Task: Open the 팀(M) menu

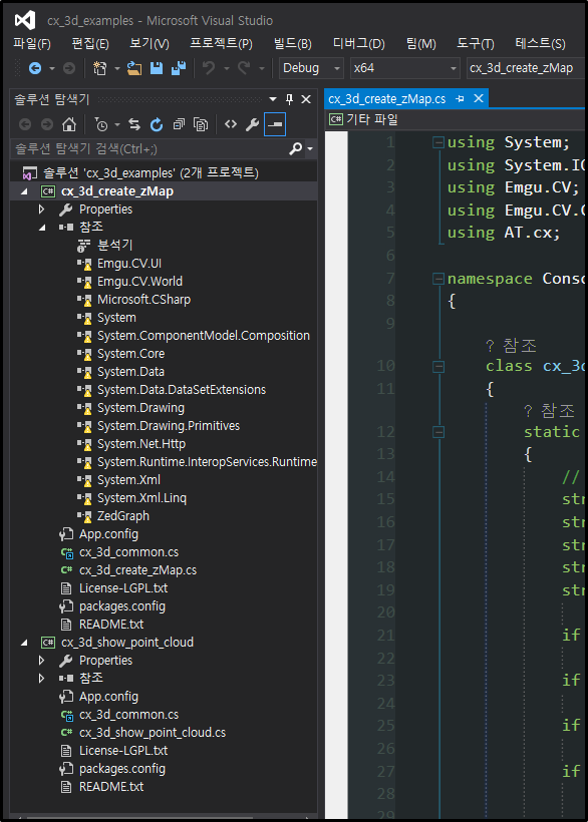Action: 421,44
